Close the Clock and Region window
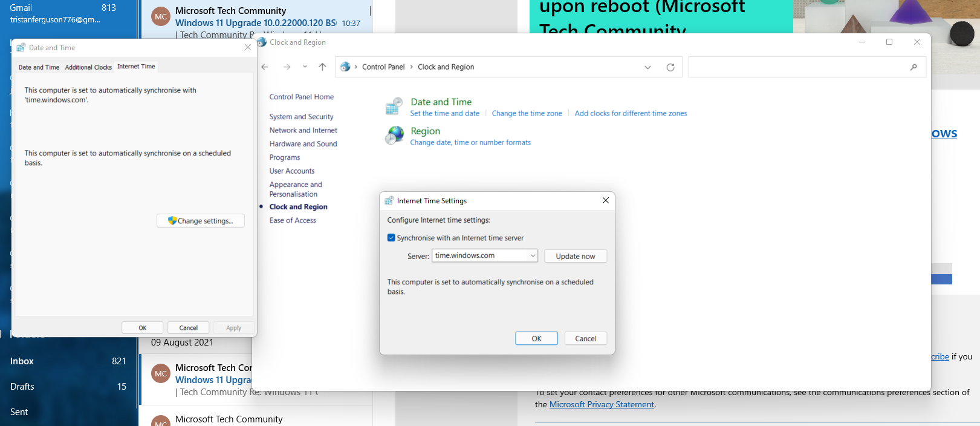This screenshot has width=980, height=426. (917, 42)
